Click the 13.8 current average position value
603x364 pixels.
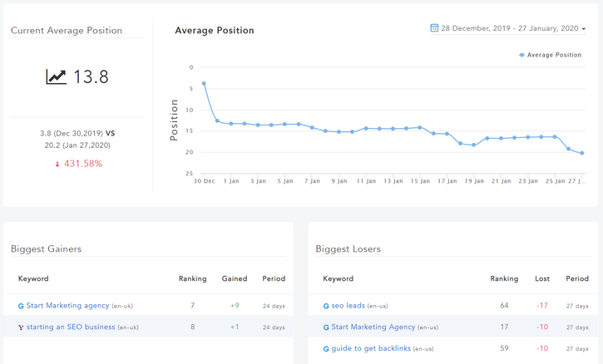tap(91, 77)
